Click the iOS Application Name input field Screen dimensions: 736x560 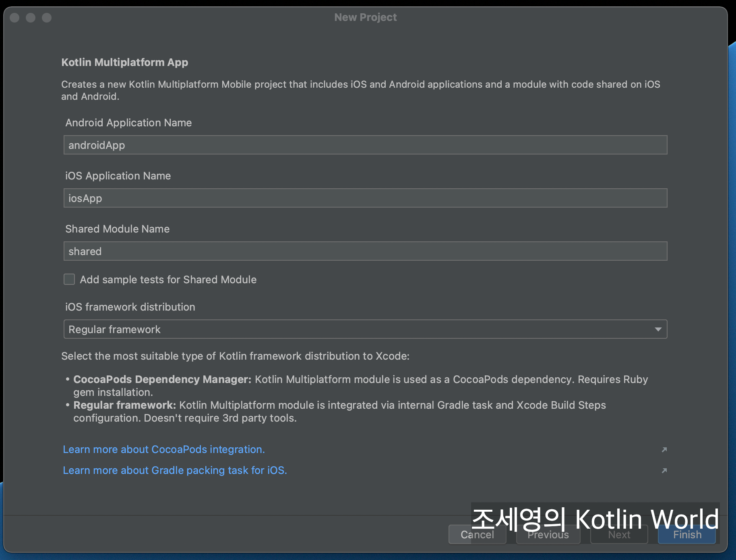click(x=365, y=198)
